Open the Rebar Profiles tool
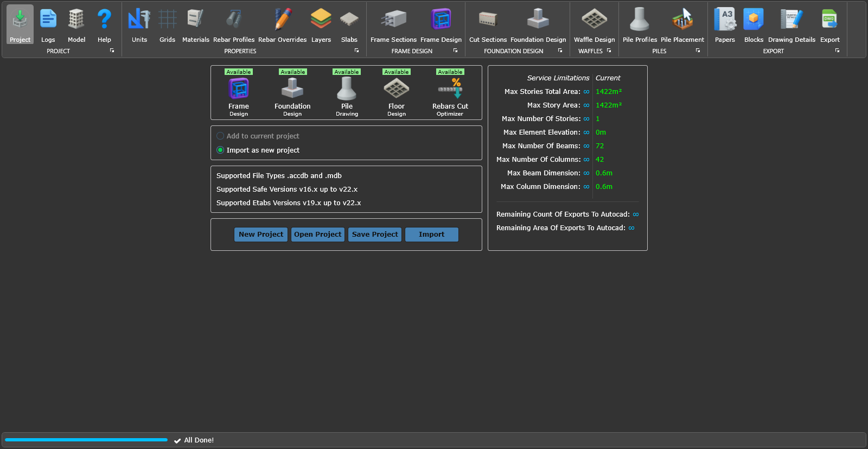The width and height of the screenshot is (868, 449). pos(234,25)
